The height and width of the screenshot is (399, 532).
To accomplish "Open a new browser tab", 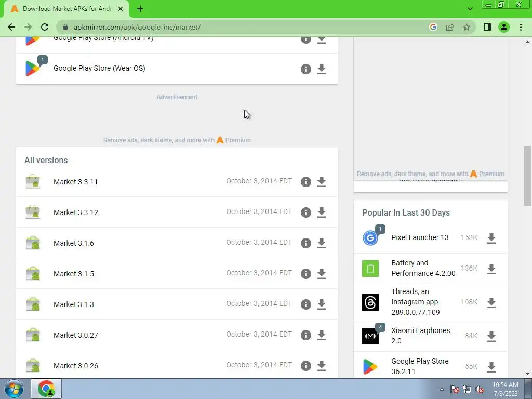I will pyautogui.click(x=140, y=9).
